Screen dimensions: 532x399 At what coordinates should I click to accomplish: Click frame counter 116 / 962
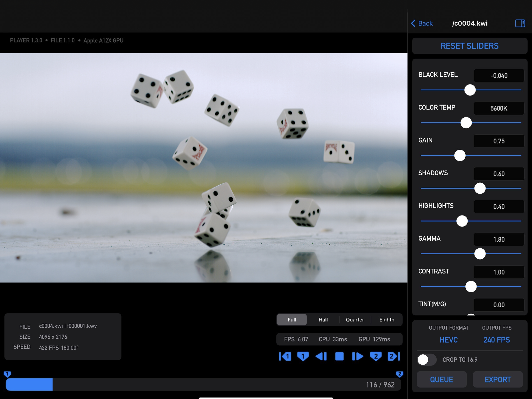[x=380, y=385]
